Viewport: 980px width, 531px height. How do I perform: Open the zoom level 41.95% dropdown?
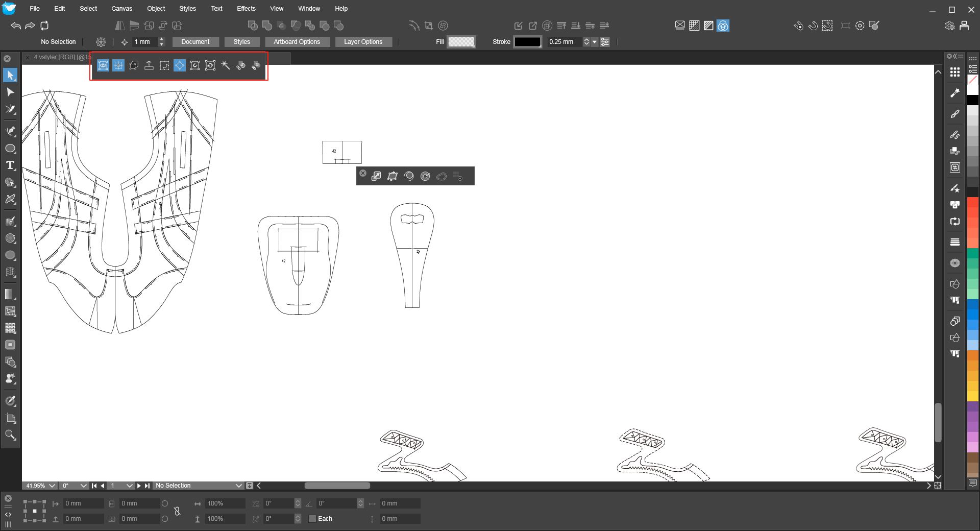click(52, 486)
